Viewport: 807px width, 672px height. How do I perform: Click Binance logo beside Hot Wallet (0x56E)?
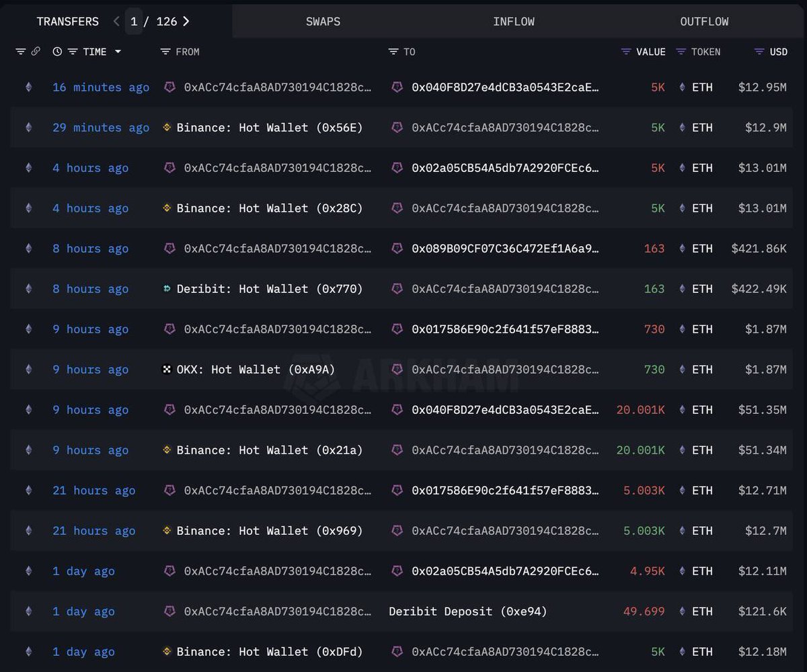point(167,128)
